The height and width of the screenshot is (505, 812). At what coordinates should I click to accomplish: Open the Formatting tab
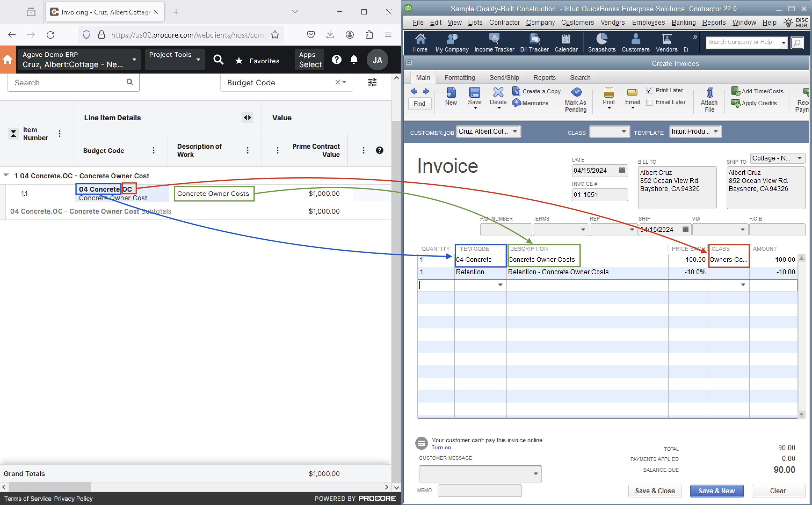tap(459, 78)
